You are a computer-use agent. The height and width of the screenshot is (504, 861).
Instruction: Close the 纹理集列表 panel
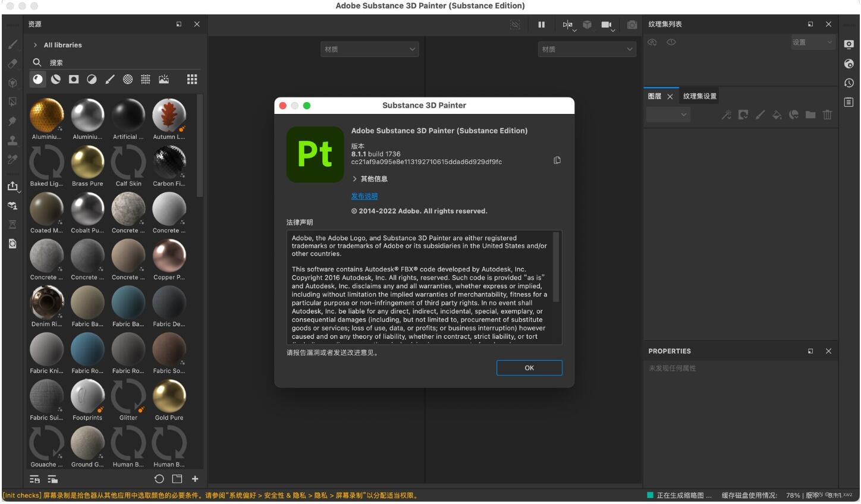[828, 24]
